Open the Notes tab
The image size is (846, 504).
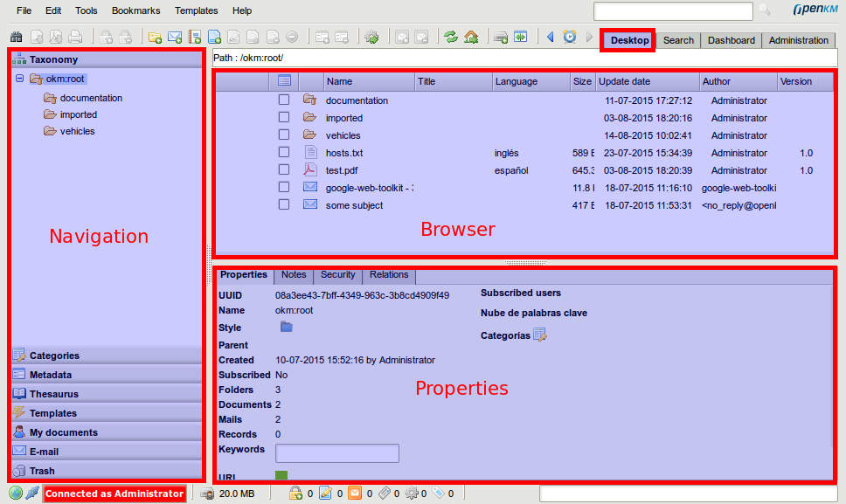294,275
